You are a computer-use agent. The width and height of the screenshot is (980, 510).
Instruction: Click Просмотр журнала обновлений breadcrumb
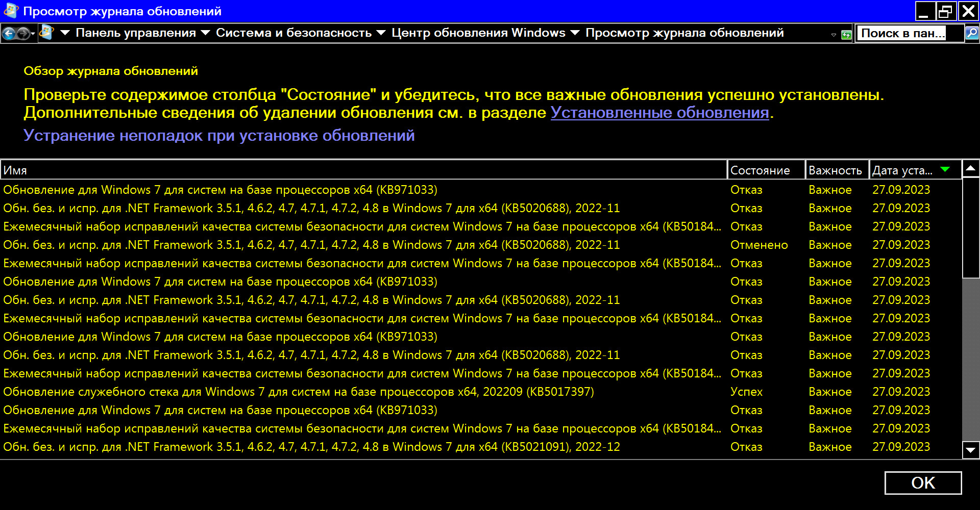[x=684, y=33]
